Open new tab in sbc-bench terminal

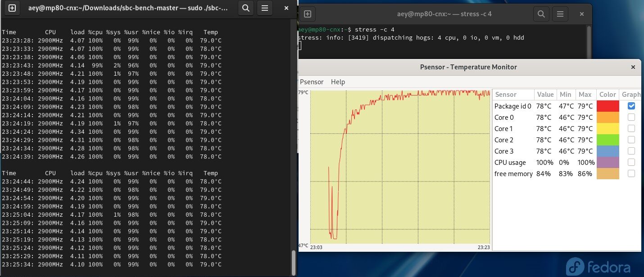coord(12,8)
